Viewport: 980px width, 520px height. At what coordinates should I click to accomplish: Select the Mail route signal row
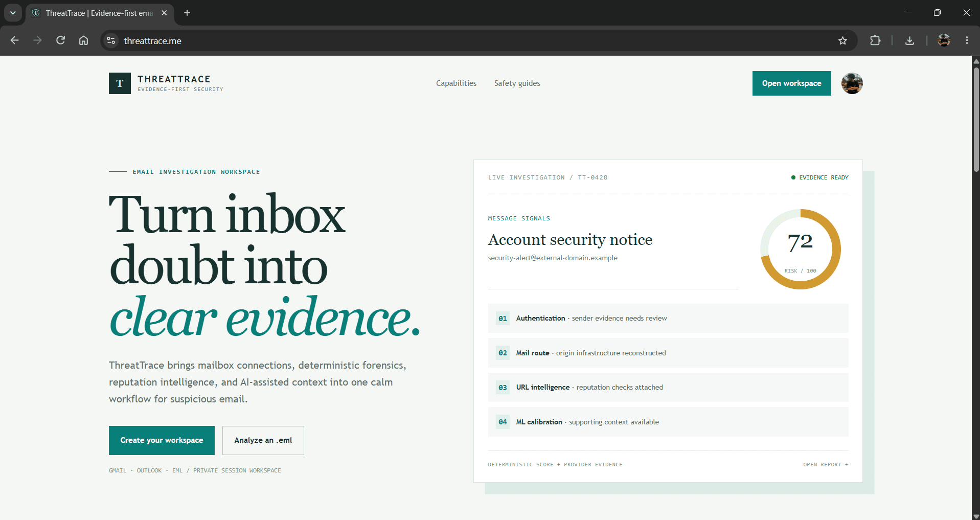click(668, 353)
